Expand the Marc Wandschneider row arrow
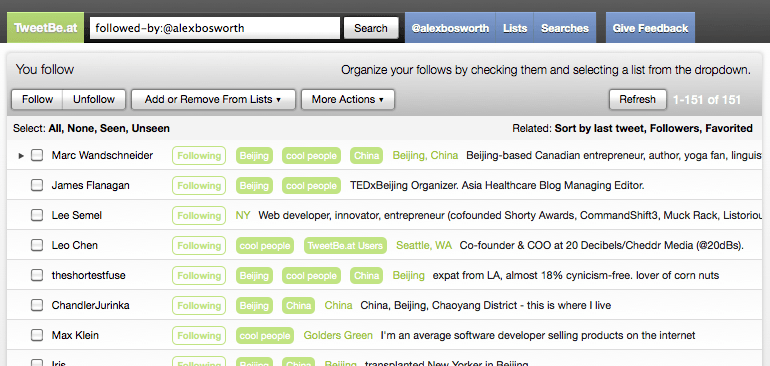770x366 pixels. pyautogui.click(x=21, y=156)
